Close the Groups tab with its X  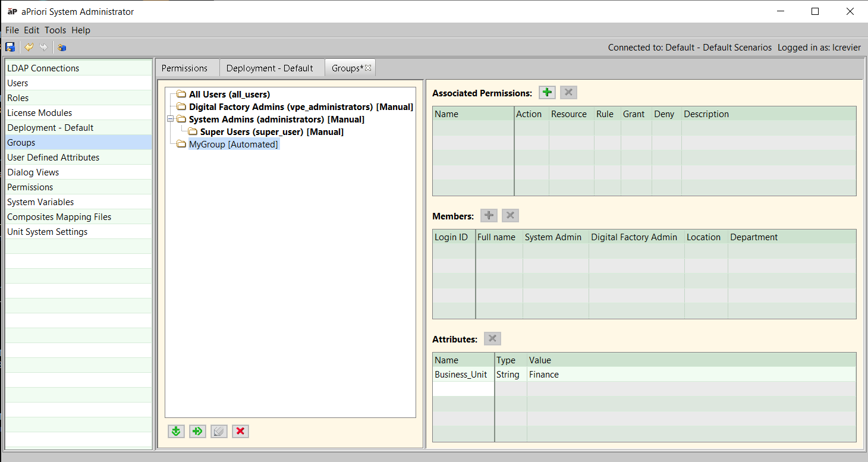[368, 68]
